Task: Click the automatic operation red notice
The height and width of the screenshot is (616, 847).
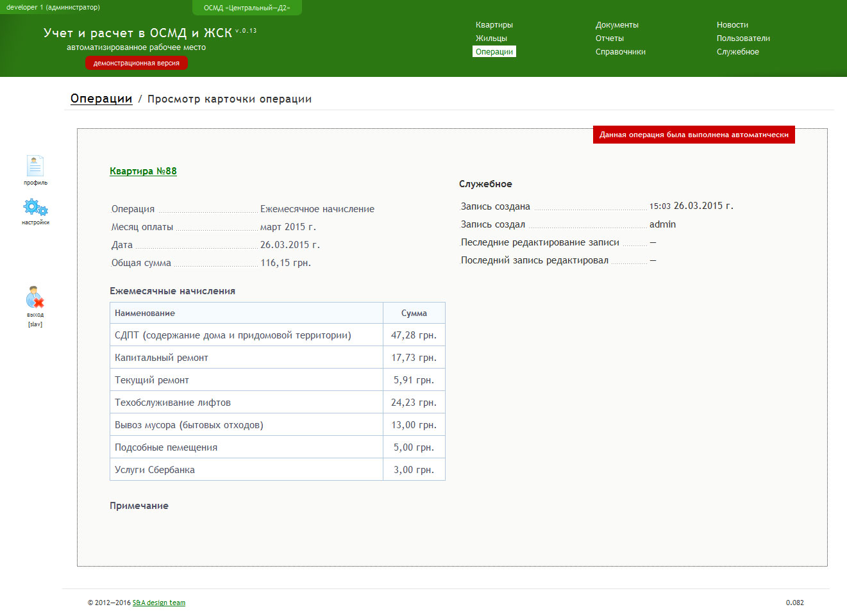Action: 694,135
